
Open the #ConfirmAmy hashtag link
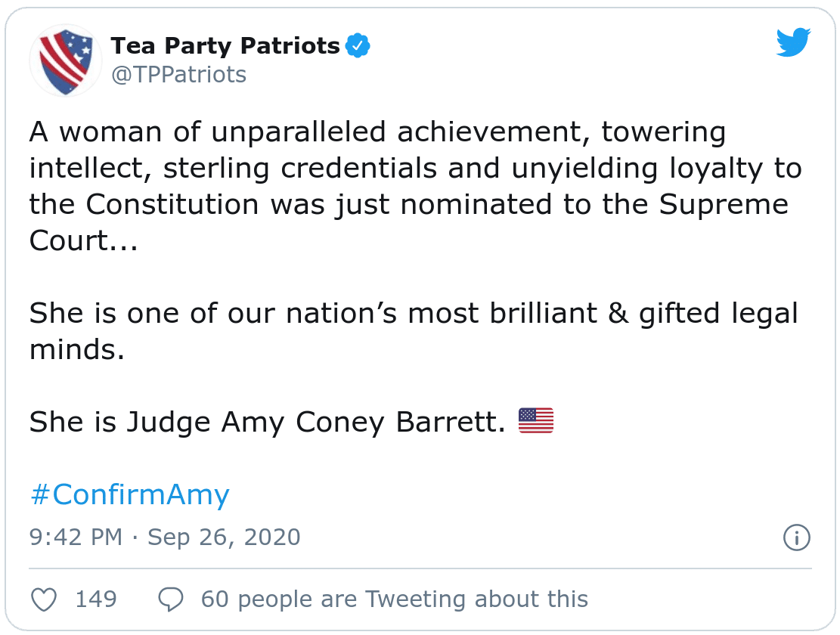pos(130,494)
